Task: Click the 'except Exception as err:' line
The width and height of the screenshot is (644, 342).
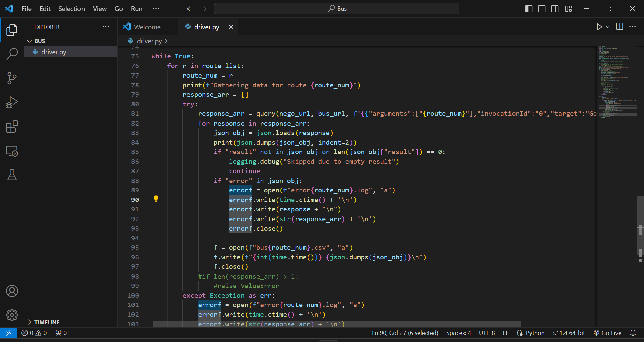Action: (x=229, y=296)
